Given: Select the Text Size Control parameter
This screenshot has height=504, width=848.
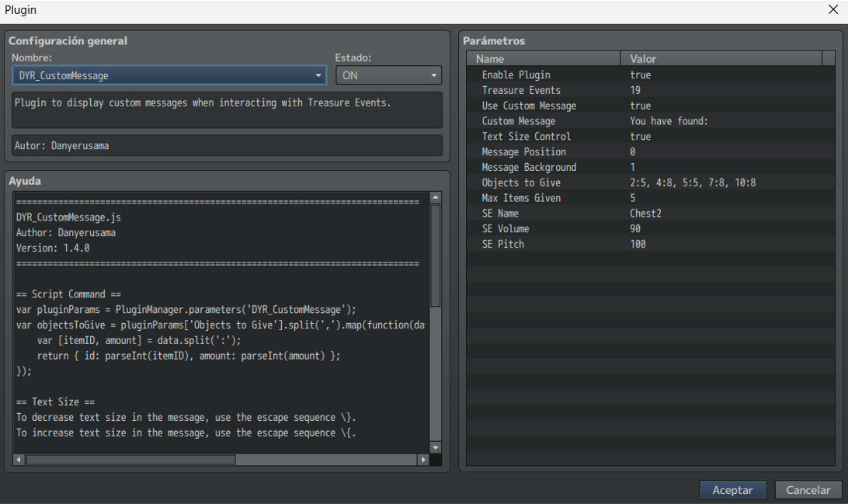Looking at the screenshot, I should tap(544, 136).
